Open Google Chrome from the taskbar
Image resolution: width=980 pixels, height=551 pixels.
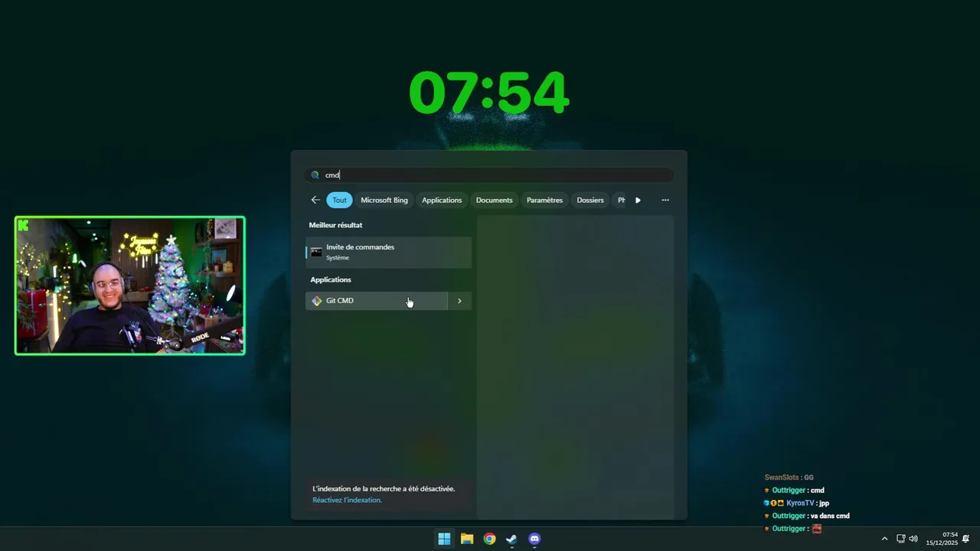(489, 539)
